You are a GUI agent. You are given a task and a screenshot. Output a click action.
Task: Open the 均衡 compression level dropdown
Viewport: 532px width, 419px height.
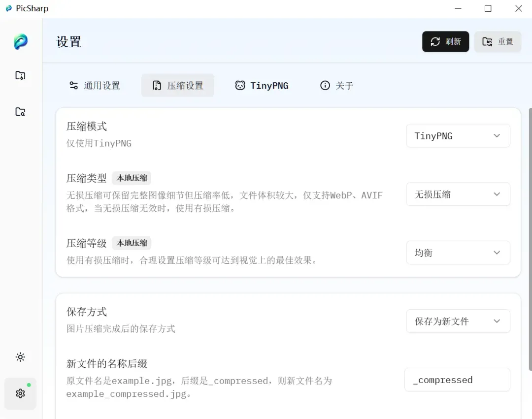coord(458,253)
